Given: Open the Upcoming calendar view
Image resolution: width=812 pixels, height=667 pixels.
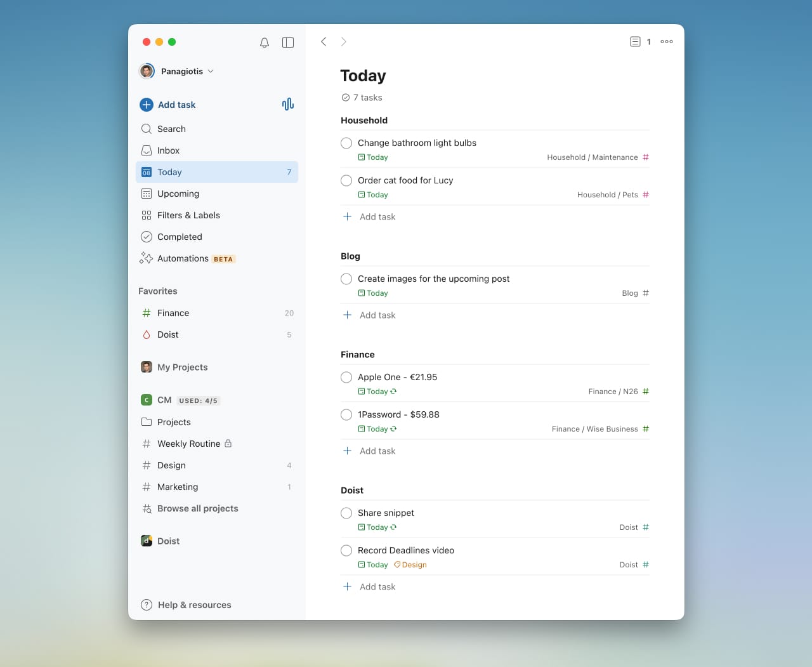Looking at the screenshot, I should (178, 194).
